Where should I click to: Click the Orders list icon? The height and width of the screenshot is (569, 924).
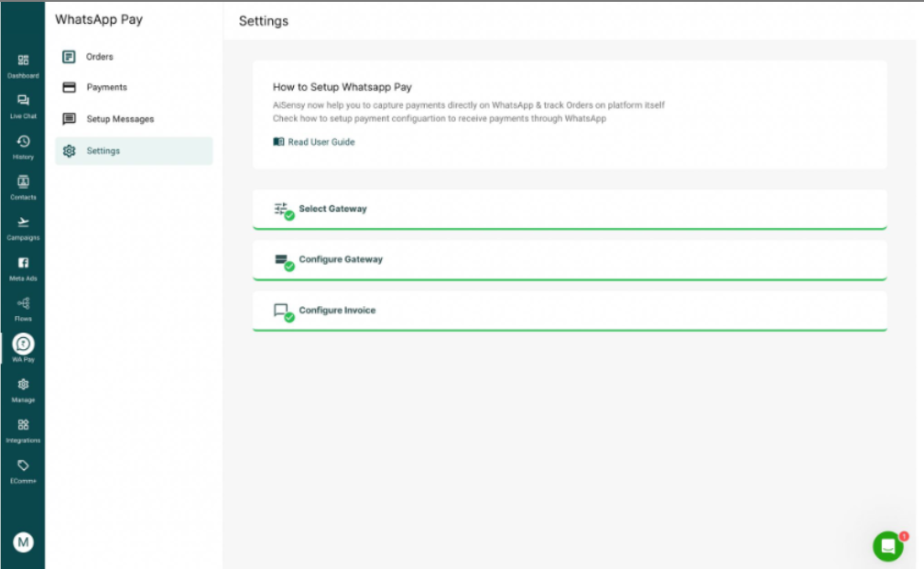(69, 57)
